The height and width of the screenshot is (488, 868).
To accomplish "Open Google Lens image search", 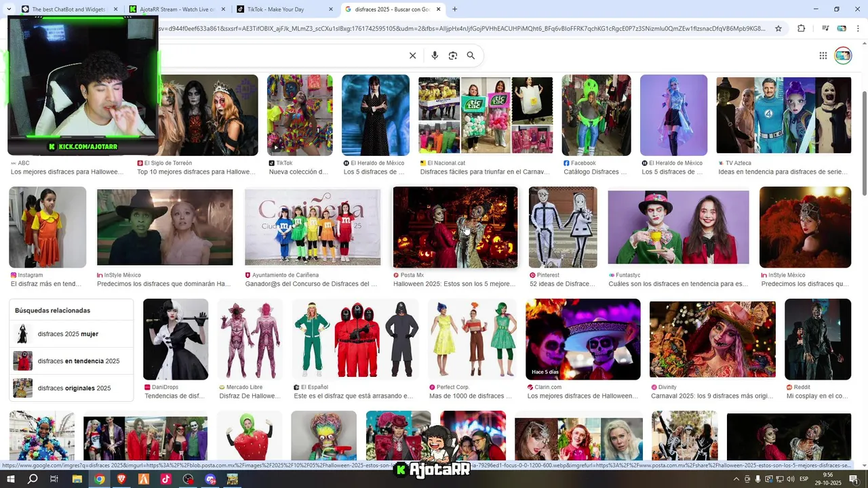I will pos(453,56).
